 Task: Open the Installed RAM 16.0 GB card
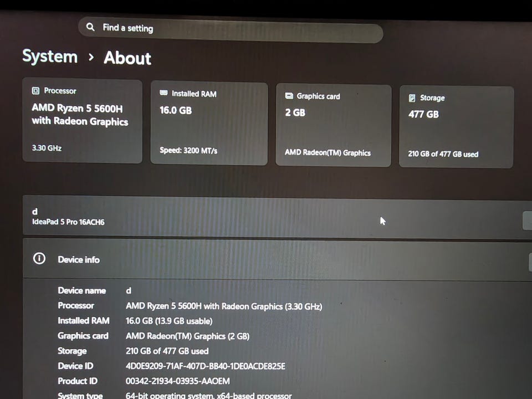tap(209, 123)
